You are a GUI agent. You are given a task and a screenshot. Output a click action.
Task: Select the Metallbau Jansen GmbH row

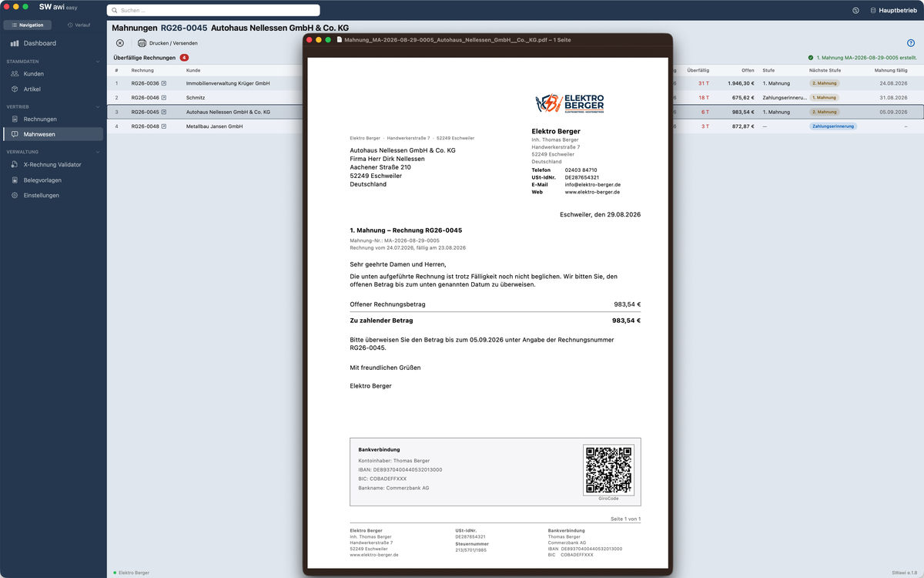214,126
